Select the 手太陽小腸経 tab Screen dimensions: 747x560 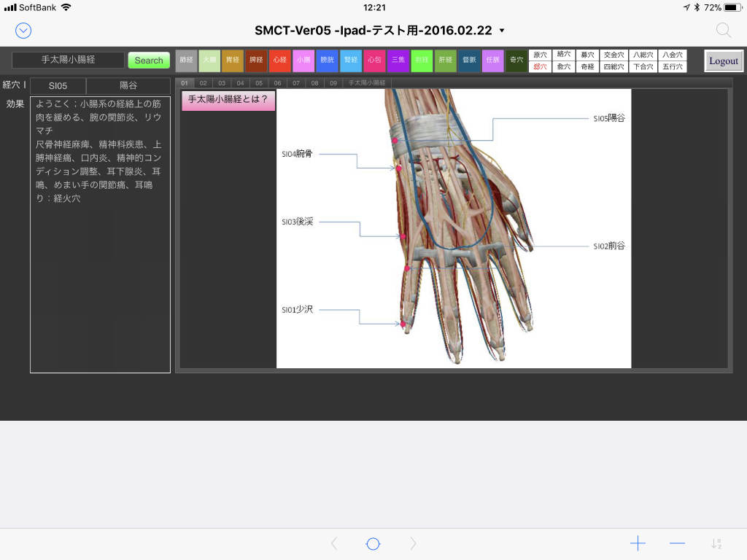click(x=367, y=83)
